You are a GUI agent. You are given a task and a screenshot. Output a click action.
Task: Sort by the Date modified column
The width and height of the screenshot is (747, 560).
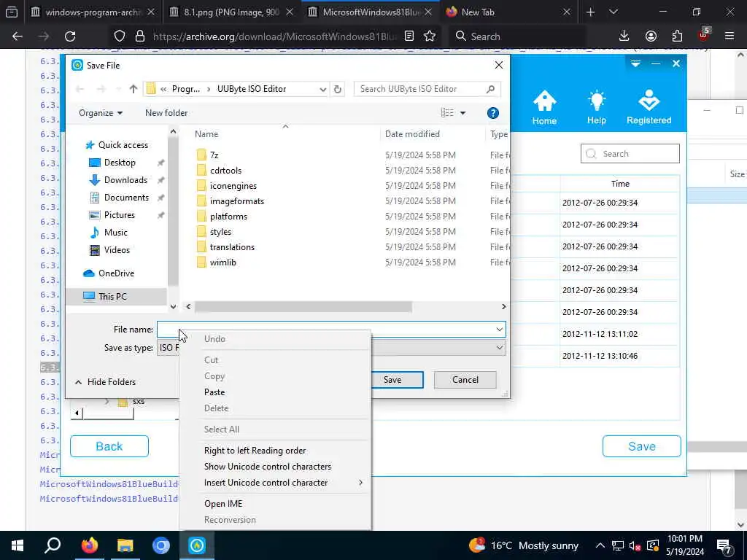(412, 134)
